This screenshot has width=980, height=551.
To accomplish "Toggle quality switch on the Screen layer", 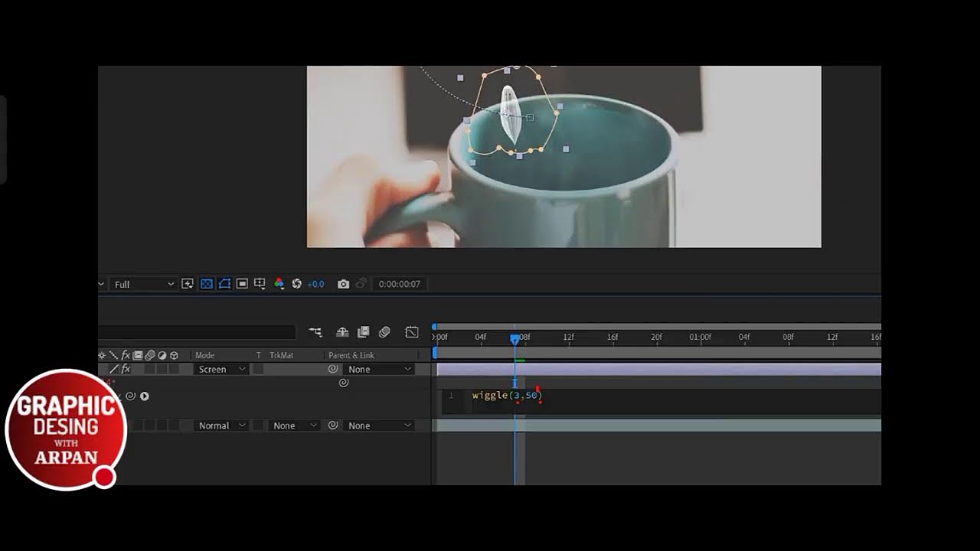I will 114,369.
